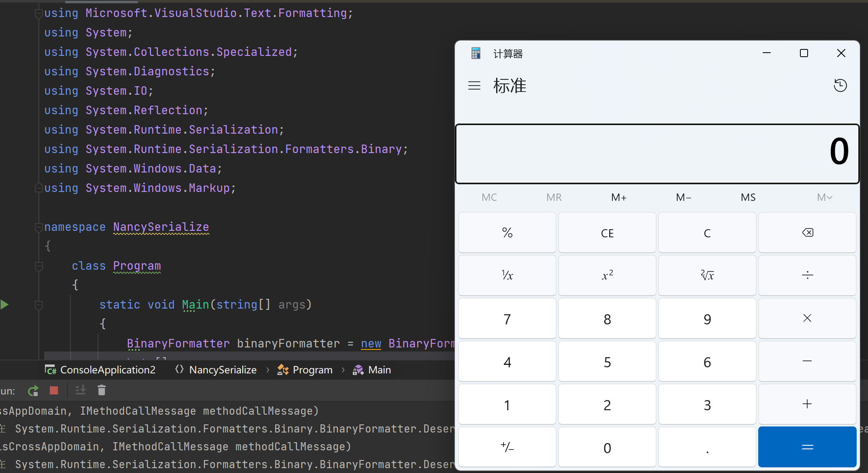
Task: Click digit 0 on calculator keypad
Action: (607, 447)
